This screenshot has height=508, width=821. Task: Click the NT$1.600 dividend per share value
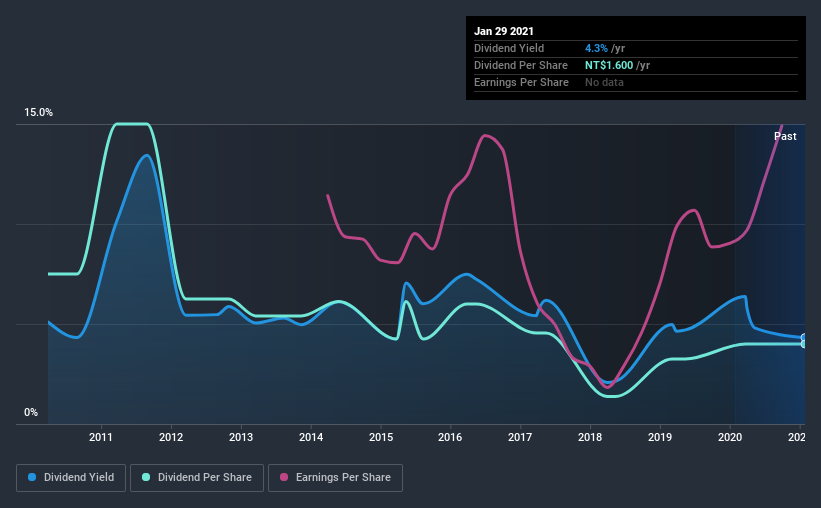click(x=609, y=65)
